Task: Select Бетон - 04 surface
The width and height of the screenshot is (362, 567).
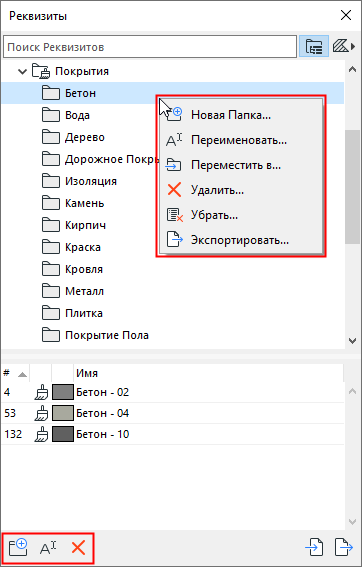Action: pyautogui.click(x=173, y=413)
